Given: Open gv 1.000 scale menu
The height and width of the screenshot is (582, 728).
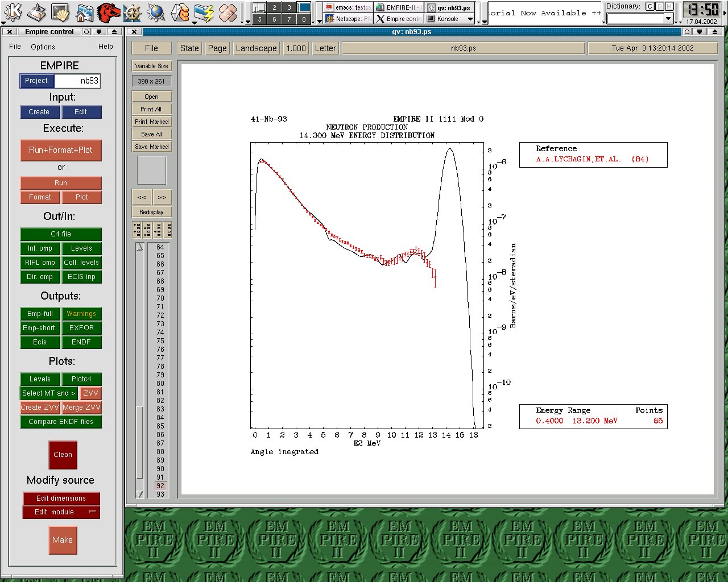Looking at the screenshot, I should (x=296, y=48).
